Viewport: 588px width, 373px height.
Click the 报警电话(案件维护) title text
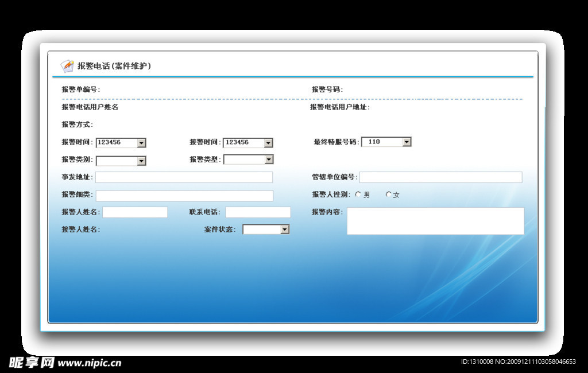tap(114, 66)
